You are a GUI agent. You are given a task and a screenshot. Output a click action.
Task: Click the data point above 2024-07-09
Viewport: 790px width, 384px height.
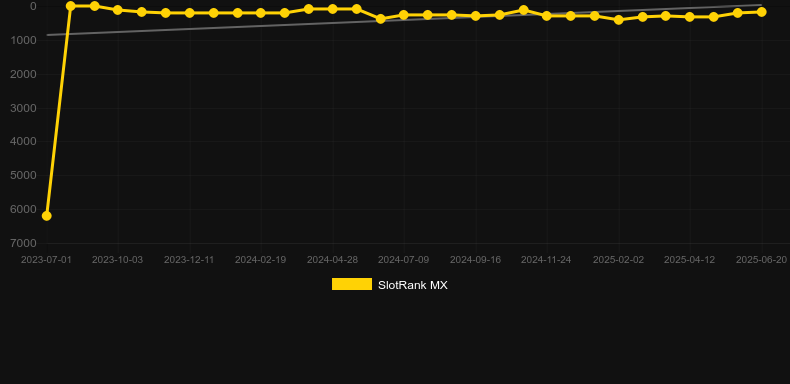404,15
